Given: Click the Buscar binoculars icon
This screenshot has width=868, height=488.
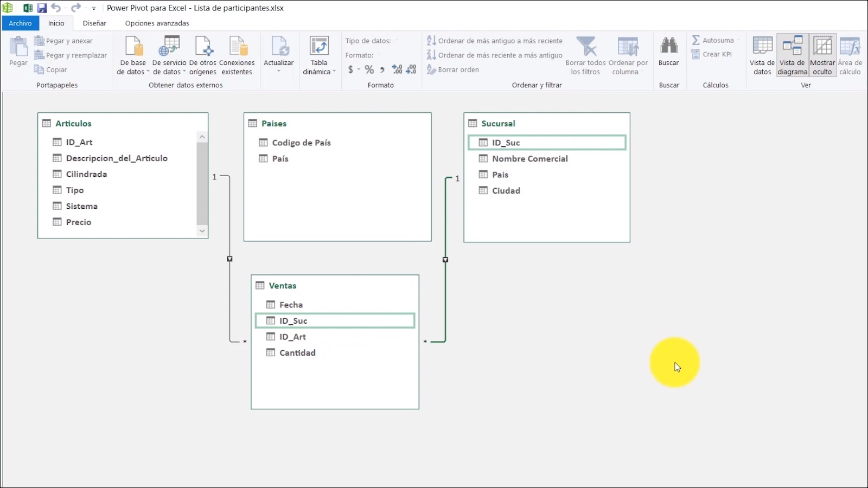Looking at the screenshot, I should (x=669, y=46).
